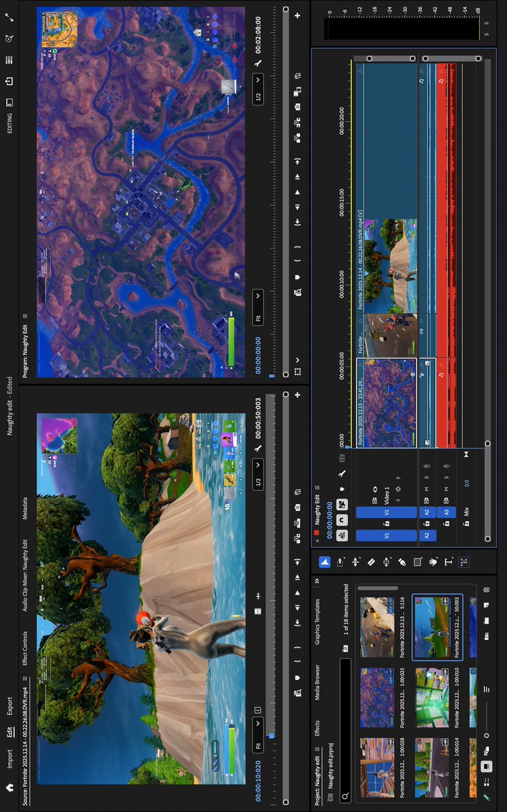Screen dimensions: 507x812
Task: Play the clip in Source monitor
Action: [297, 593]
